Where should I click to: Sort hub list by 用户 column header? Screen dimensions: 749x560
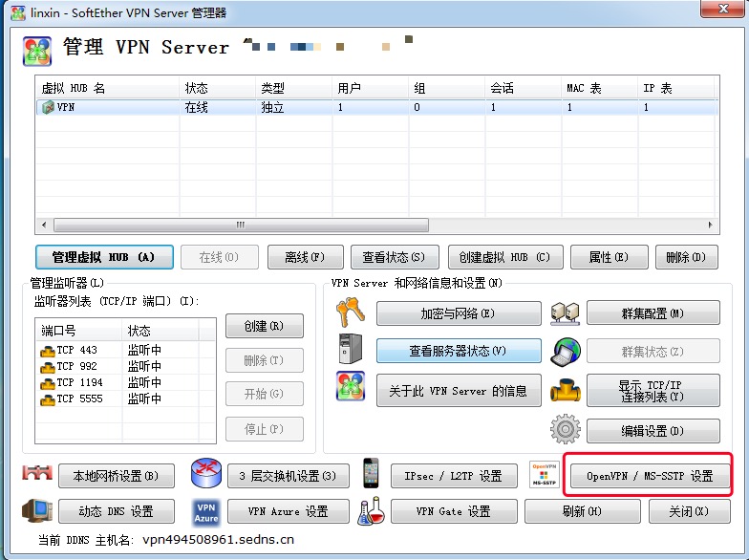click(371, 88)
